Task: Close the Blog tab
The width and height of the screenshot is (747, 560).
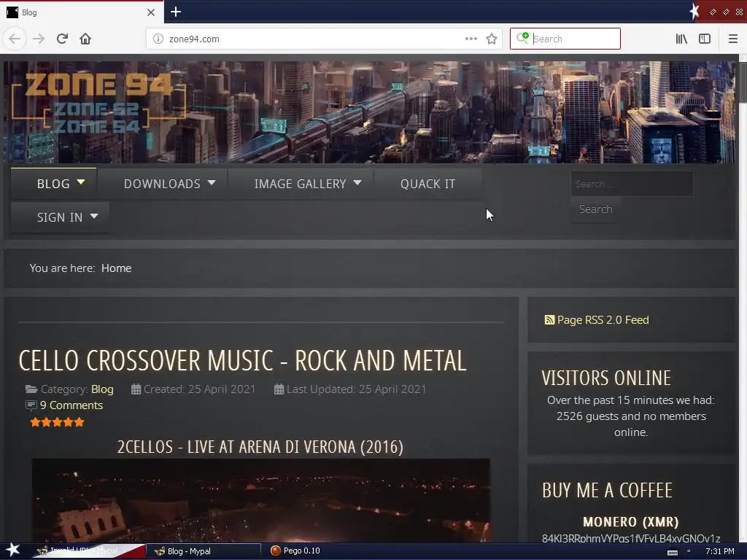Action: pyautogui.click(x=151, y=12)
